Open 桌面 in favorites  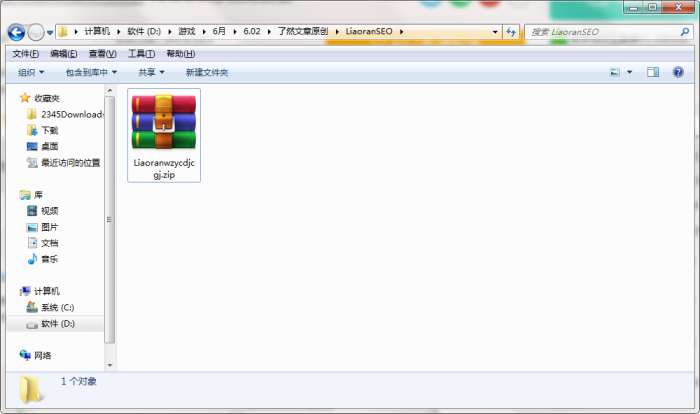50,146
